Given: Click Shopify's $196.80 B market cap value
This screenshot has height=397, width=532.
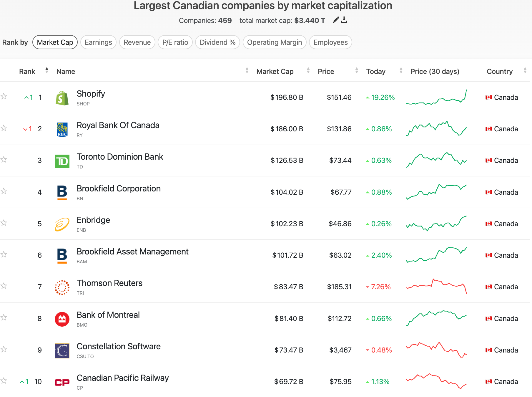Looking at the screenshot, I should tap(287, 97).
